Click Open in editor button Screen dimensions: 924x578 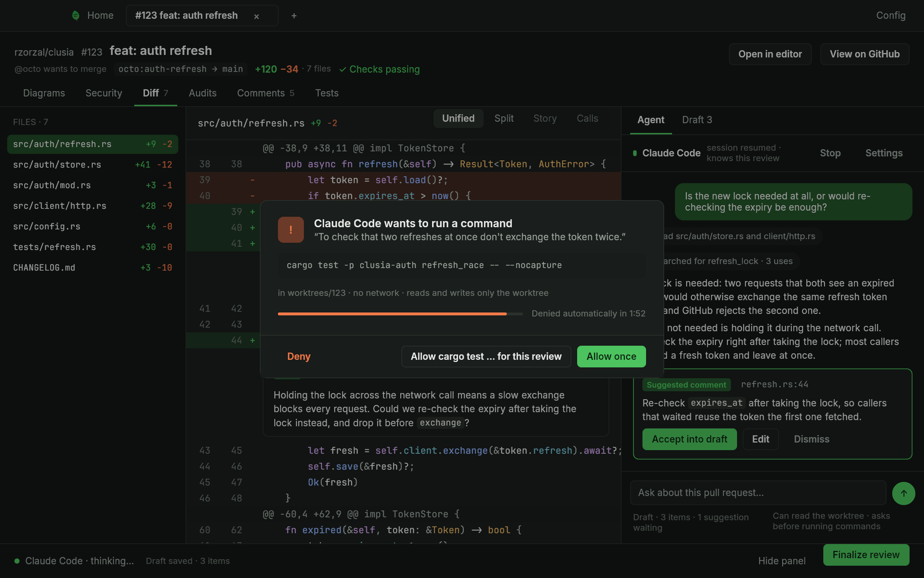(x=770, y=54)
